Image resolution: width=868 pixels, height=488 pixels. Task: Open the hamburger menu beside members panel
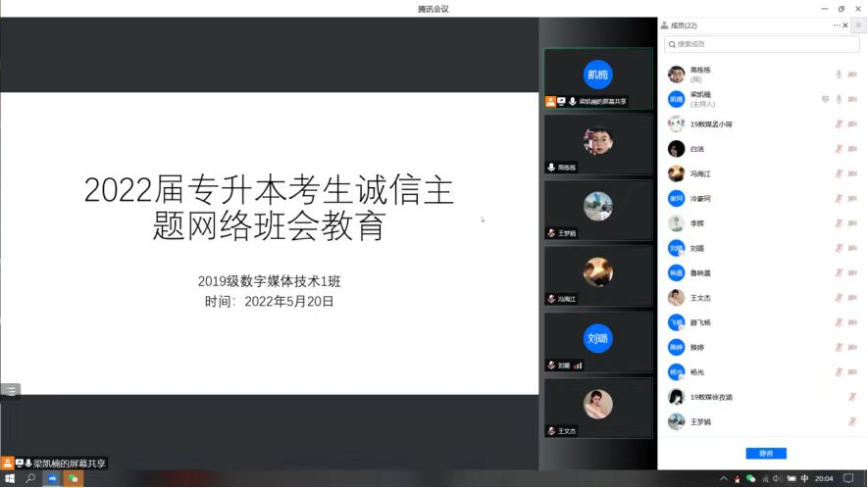(858, 25)
